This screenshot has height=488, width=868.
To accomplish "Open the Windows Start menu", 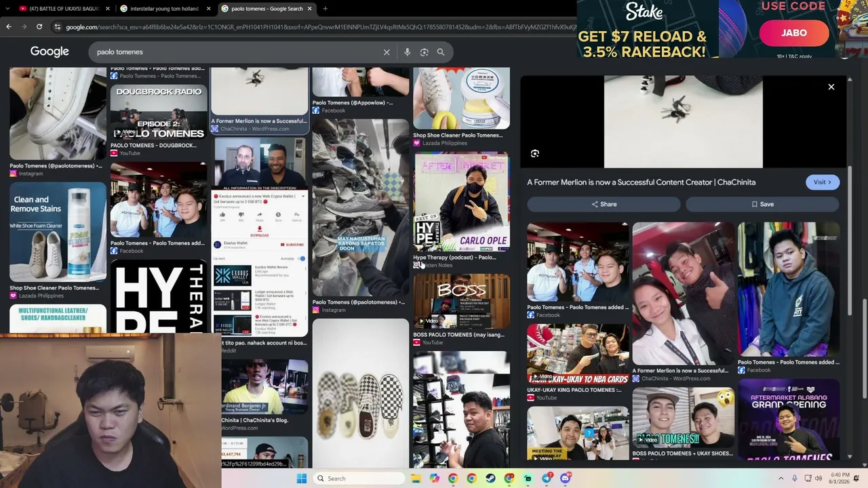I will (x=302, y=479).
